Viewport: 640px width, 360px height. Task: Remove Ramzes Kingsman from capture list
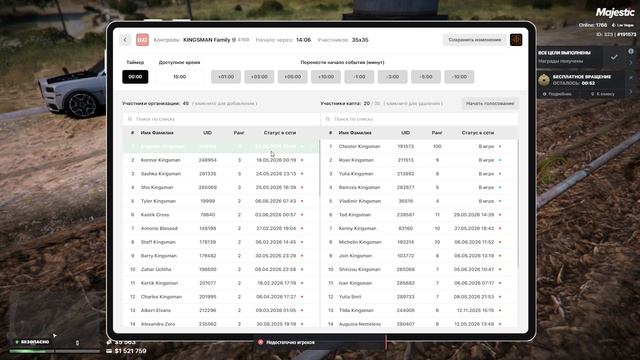coord(419,187)
